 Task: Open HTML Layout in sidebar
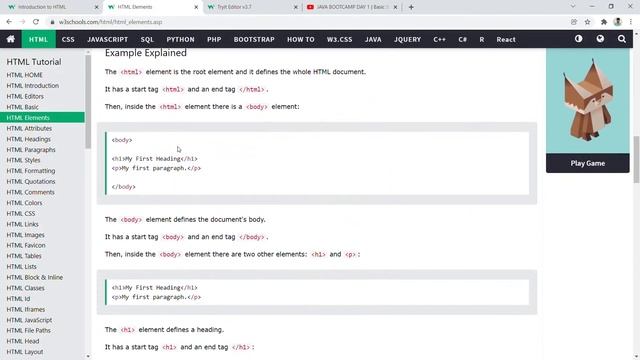tap(24, 352)
